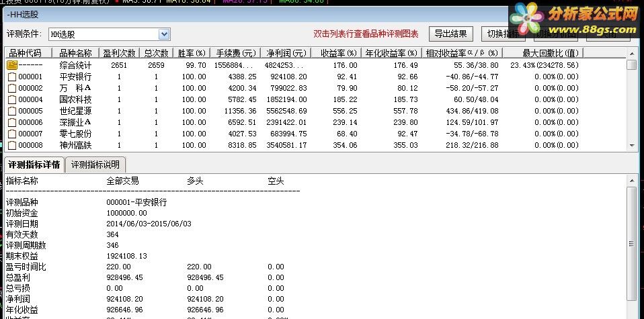Sort by 手续费(元) column header
Viewport: 644px width, 319px height.
pyautogui.click(x=235, y=53)
